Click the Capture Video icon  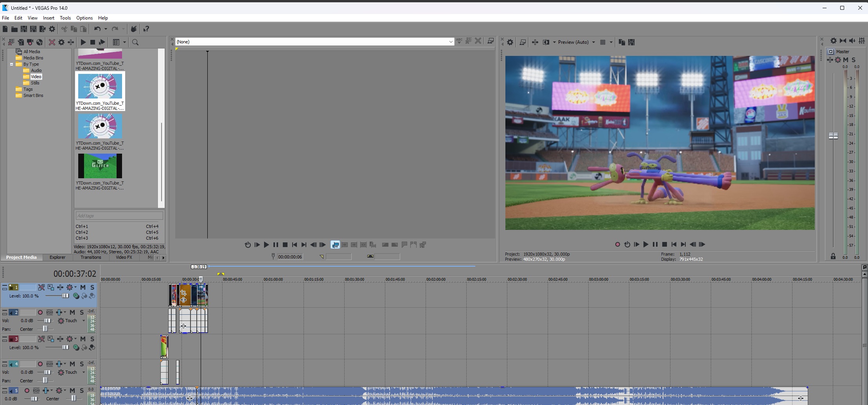tap(30, 42)
